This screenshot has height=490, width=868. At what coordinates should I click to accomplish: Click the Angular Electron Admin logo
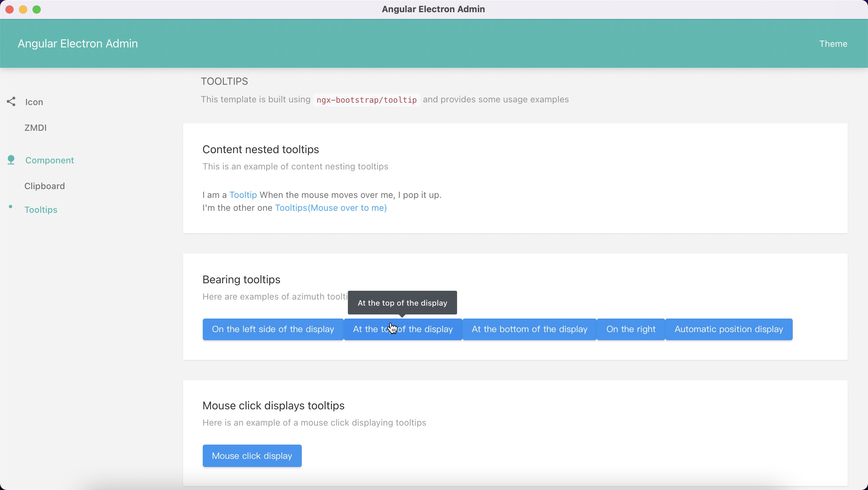pos(78,43)
